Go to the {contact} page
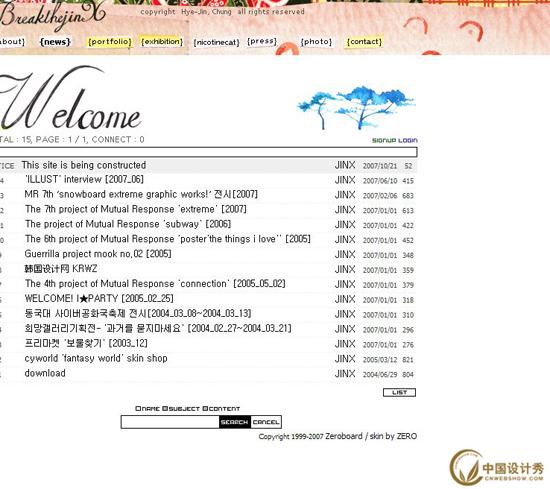 click(x=364, y=42)
